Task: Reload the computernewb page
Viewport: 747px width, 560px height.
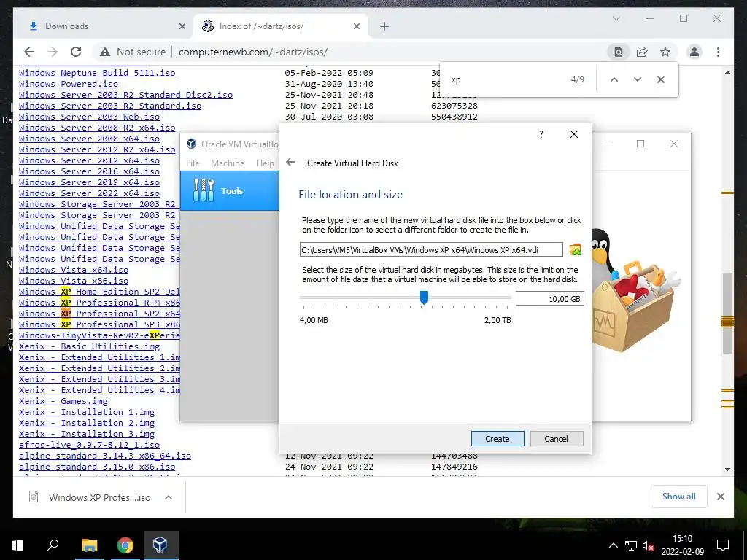Action: [76, 52]
